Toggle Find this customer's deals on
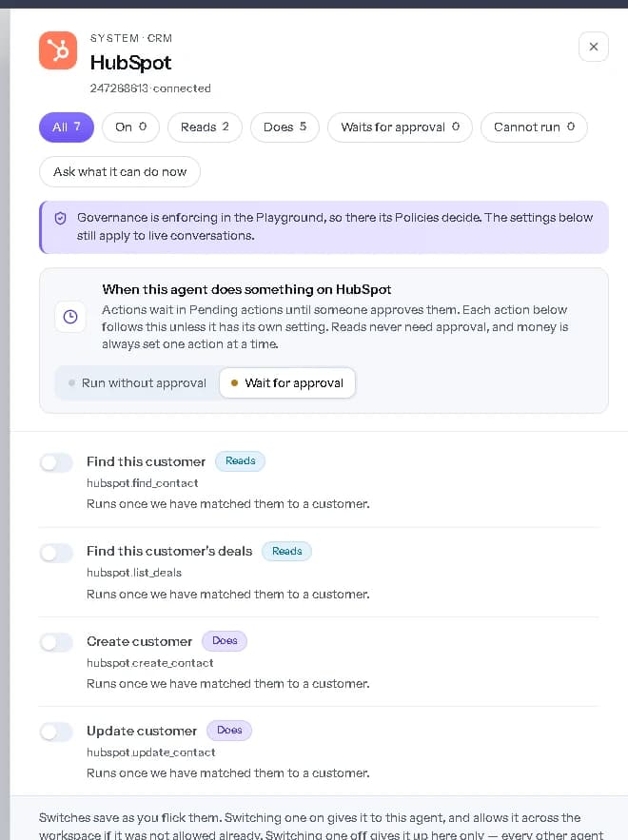Viewport: 628px width, 840px height. [56, 553]
